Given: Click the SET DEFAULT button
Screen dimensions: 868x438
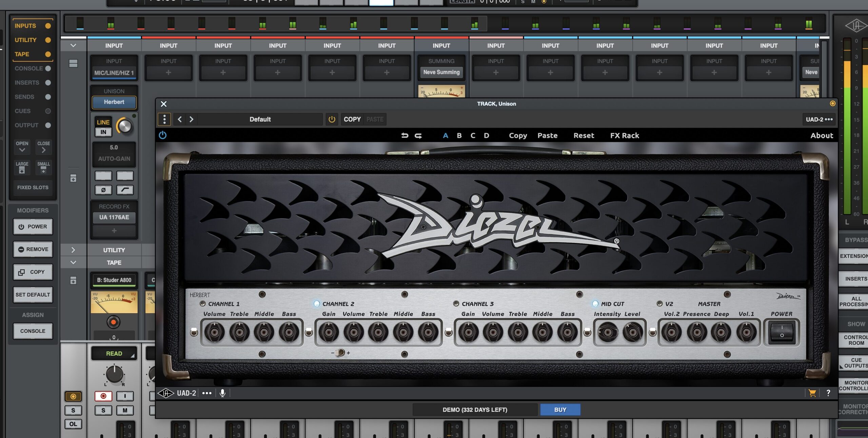Looking at the screenshot, I should pos(33,295).
